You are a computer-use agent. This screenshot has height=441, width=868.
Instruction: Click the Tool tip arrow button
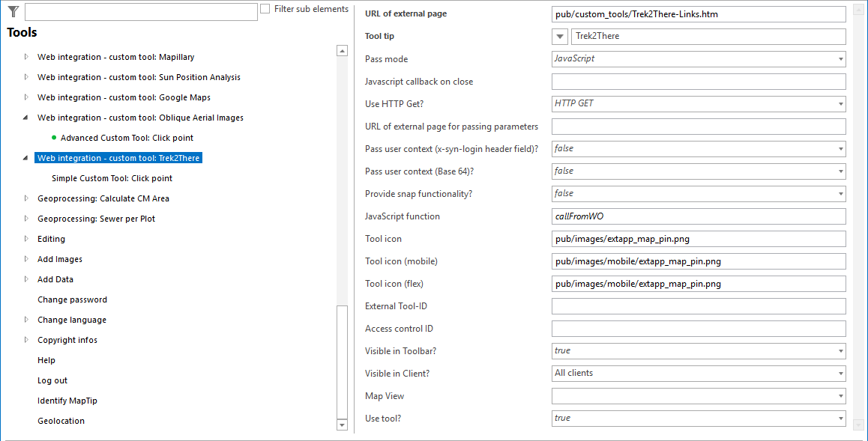560,37
